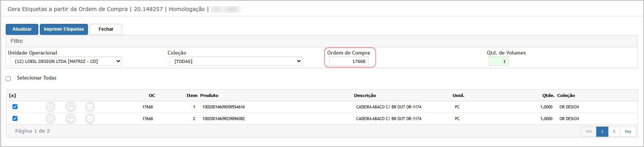Tick the Selecionar Todas checkbox

point(8,78)
